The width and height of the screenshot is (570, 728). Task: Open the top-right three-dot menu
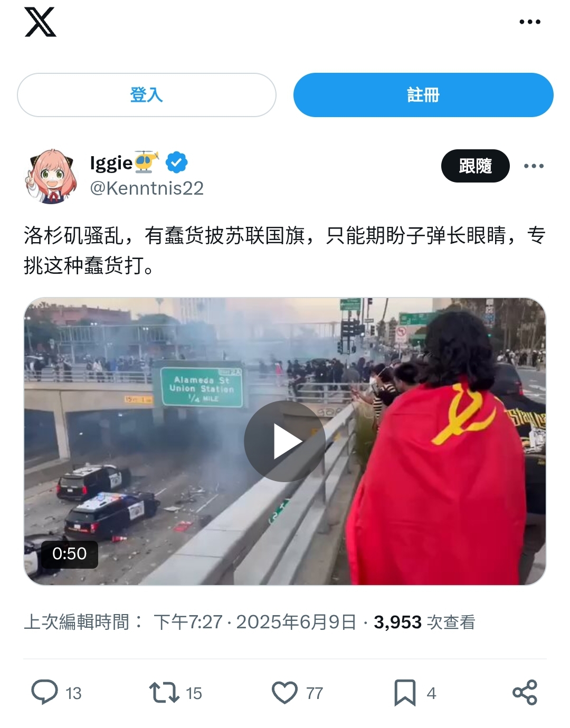pyautogui.click(x=529, y=22)
